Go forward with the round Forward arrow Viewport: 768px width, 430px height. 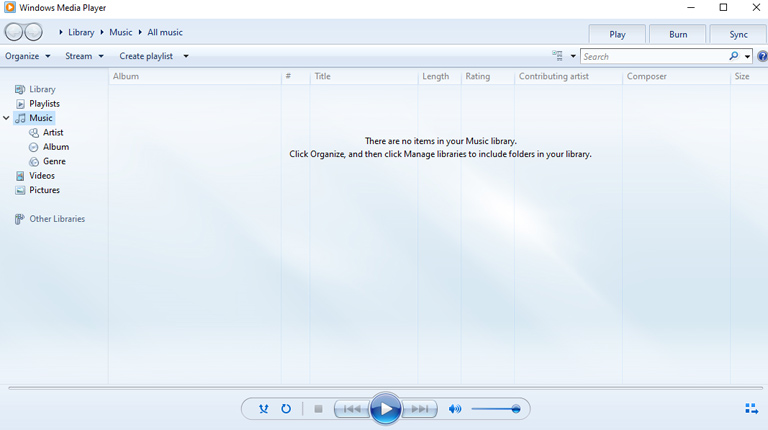pyautogui.click(x=33, y=32)
